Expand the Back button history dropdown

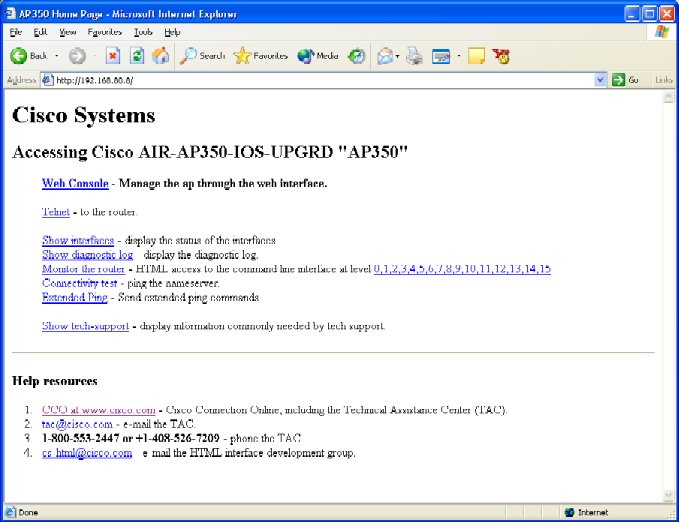(56, 56)
